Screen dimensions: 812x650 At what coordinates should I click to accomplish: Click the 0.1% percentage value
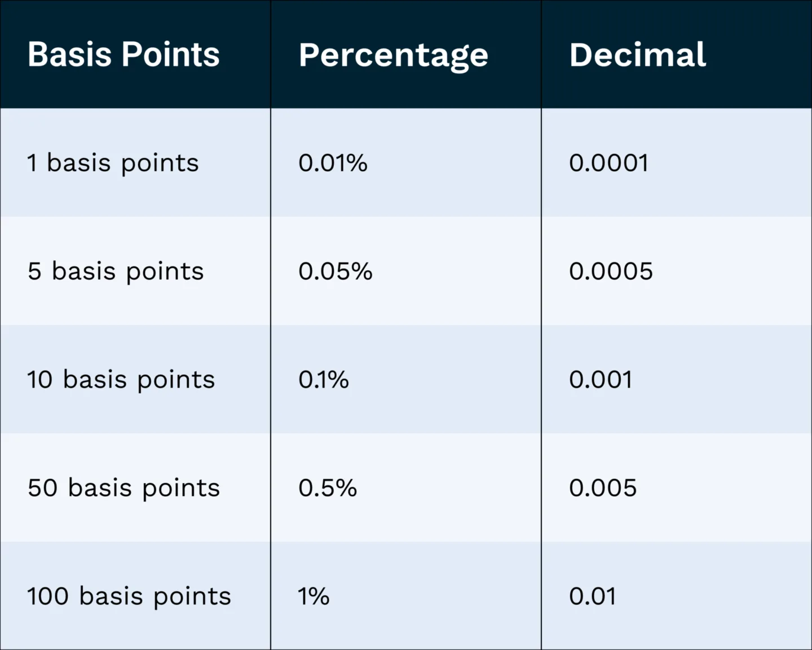(324, 380)
